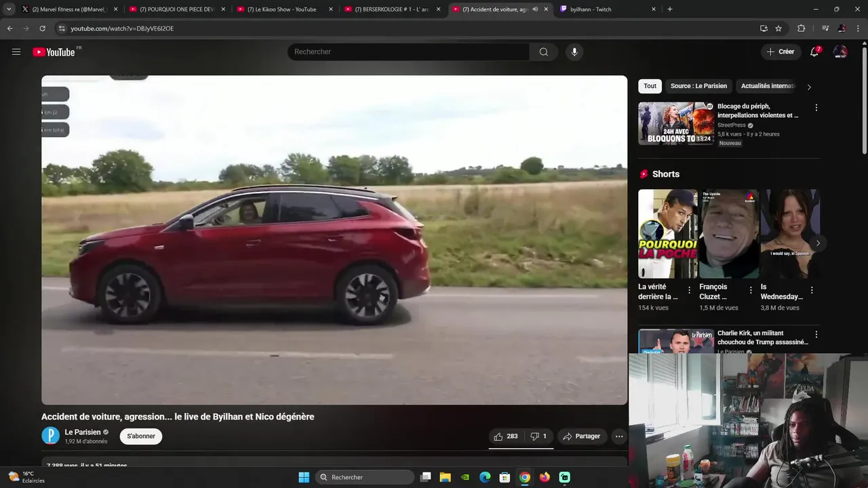Click the video title text
The width and height of the screenshot is (868, 488).
coord(178,417)
